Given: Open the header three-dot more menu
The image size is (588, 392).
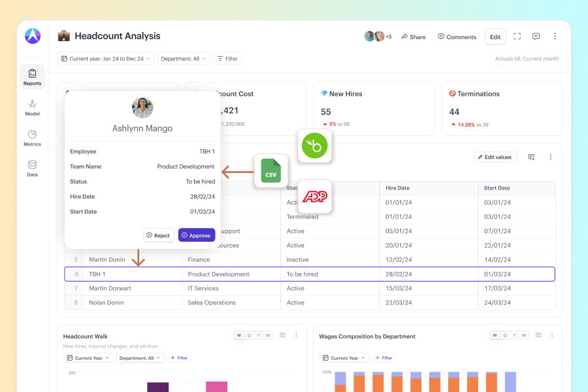Looking at the screenshot, I should click(555, 37).
